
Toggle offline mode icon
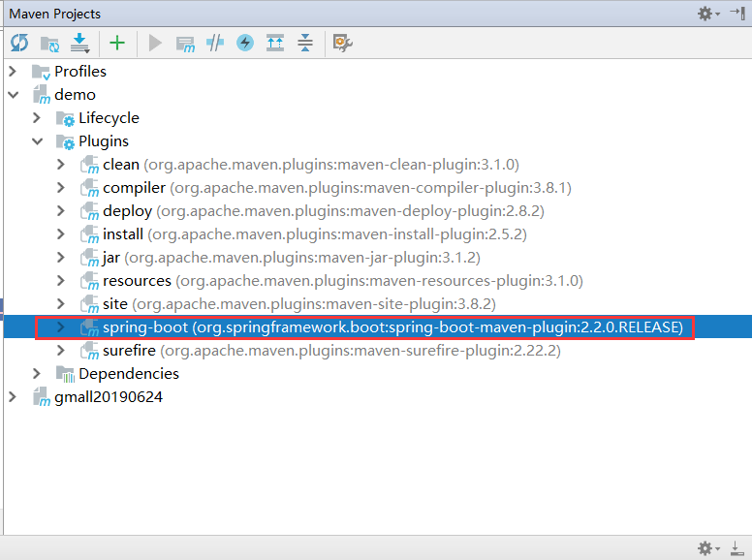click(x=215, y=43)
